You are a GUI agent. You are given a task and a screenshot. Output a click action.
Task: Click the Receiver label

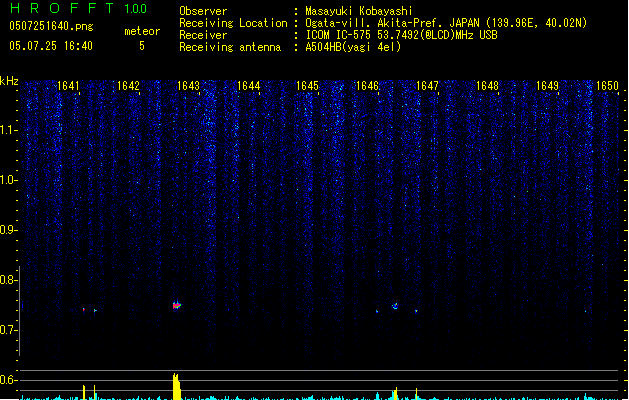point(203,35)
